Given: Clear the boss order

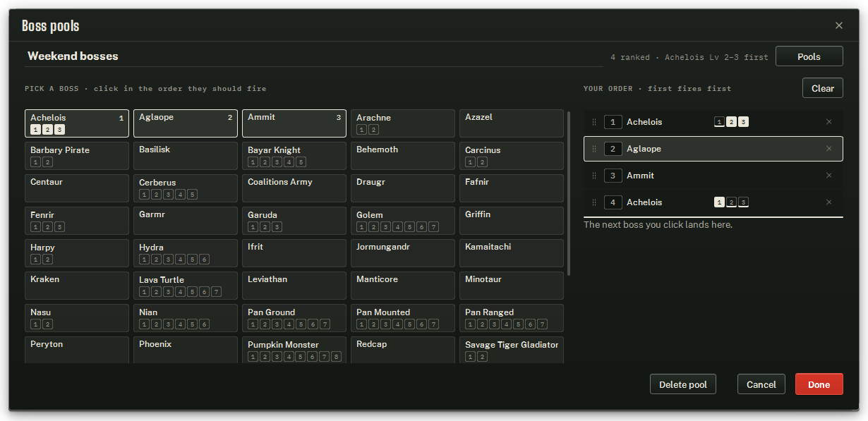Looking at the screenshot, I should (822, 88).
